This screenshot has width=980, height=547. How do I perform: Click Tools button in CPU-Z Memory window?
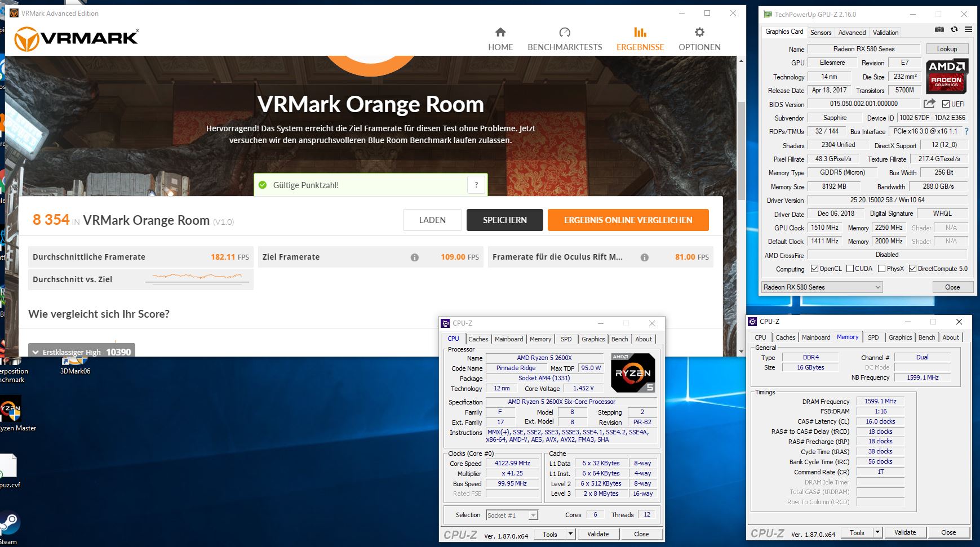tap(857, 532)
